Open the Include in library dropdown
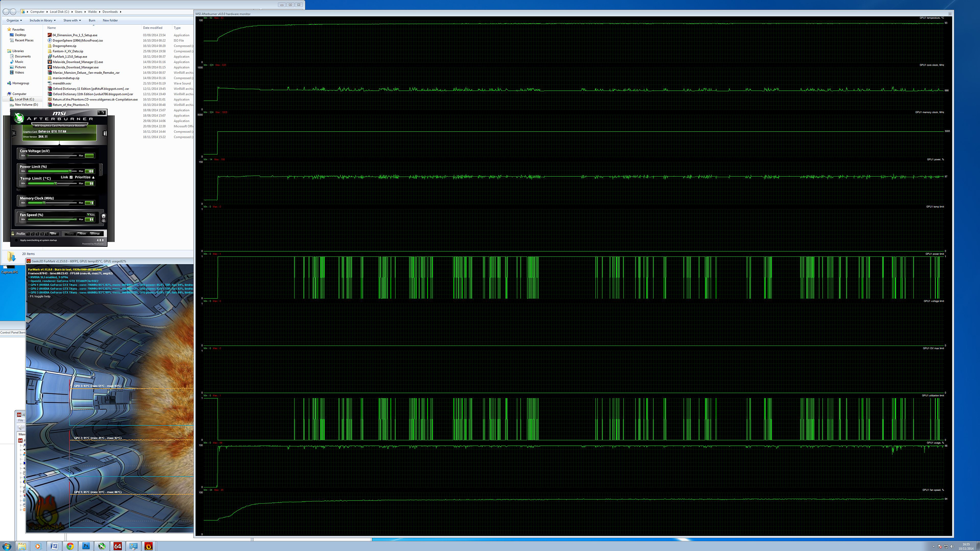980x551 pixels. pyautogui.click(x=42, y=20)
